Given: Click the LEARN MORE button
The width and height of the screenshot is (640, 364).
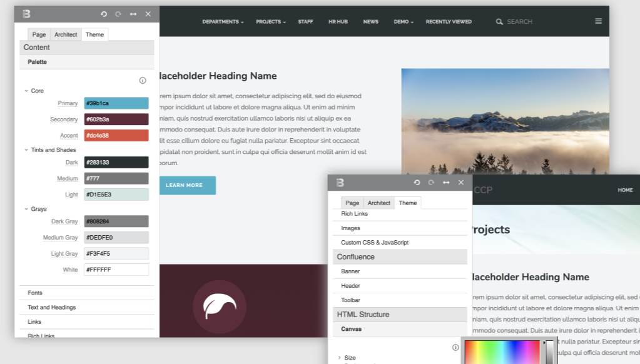Looking at the screenshot, I should click(187, 185).
